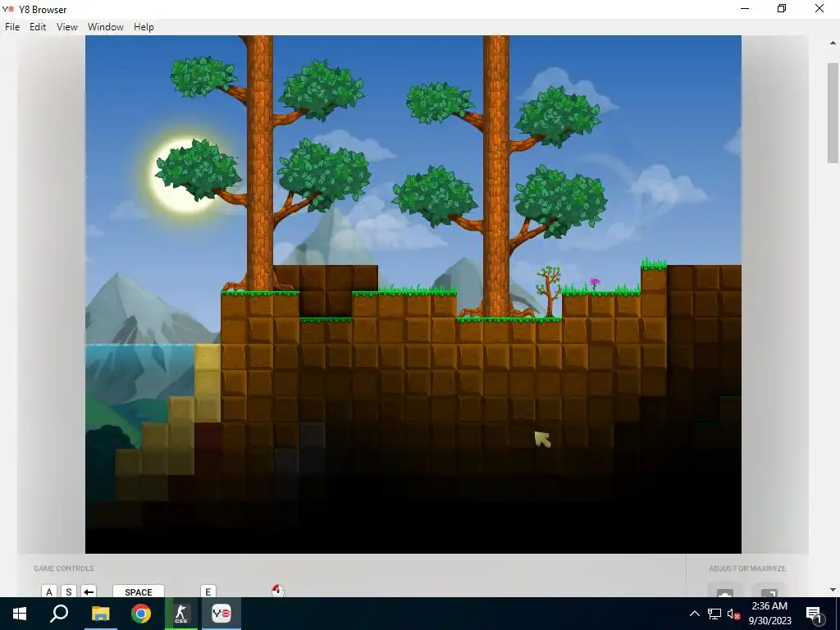The height and width of the screenshot is (630, 840).
Task: Click the restore window button
Action: [782, 8]
